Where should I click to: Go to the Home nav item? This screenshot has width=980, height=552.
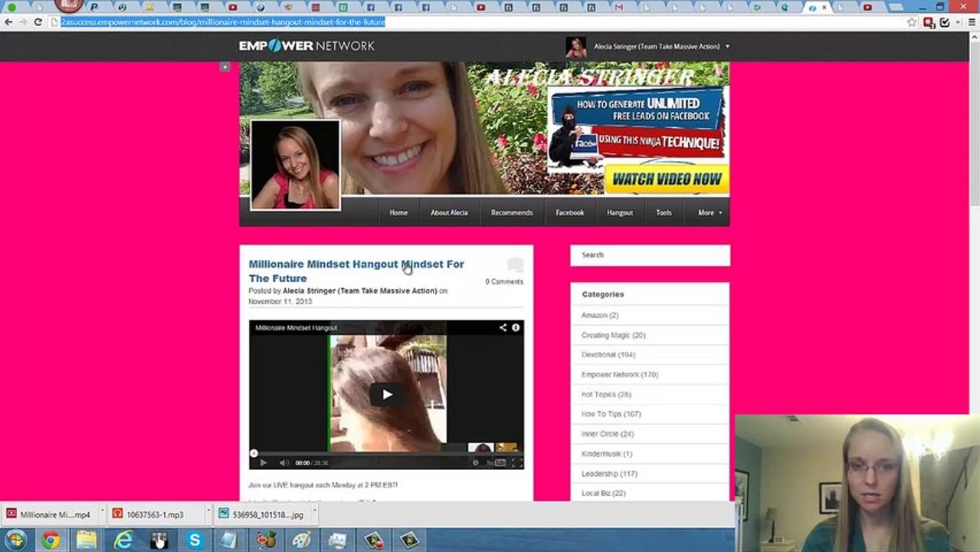click(x=398, y=212)
